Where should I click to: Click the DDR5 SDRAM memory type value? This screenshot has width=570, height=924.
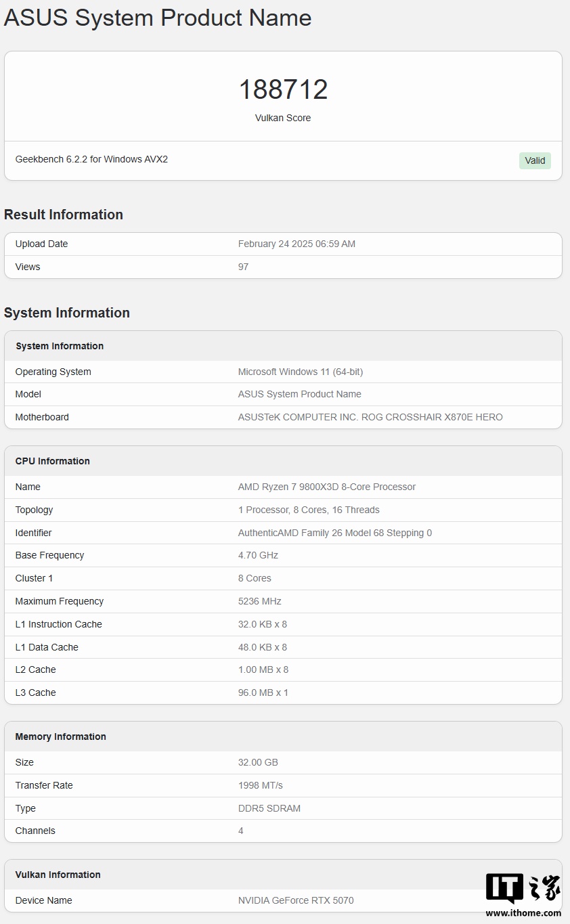[x=269, y=808]
